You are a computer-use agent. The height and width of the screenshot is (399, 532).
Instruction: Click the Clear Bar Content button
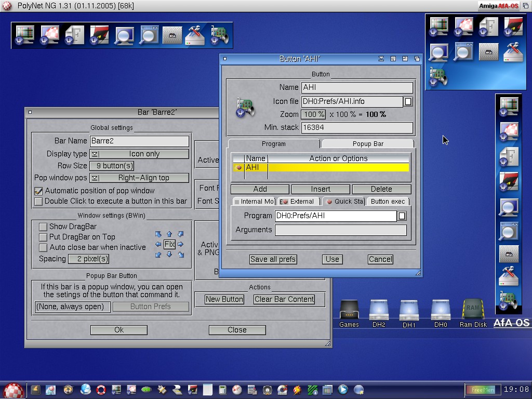point(284,299)
